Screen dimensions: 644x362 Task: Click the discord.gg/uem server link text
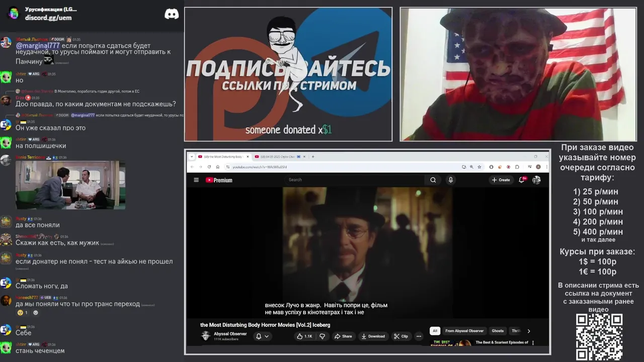click(x=48, y=18)
